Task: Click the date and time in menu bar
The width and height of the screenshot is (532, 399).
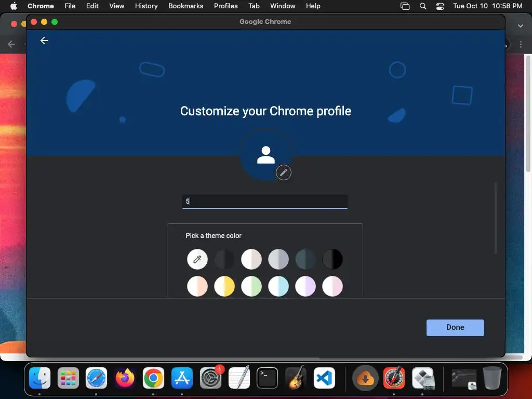Action: pos(487,6)
